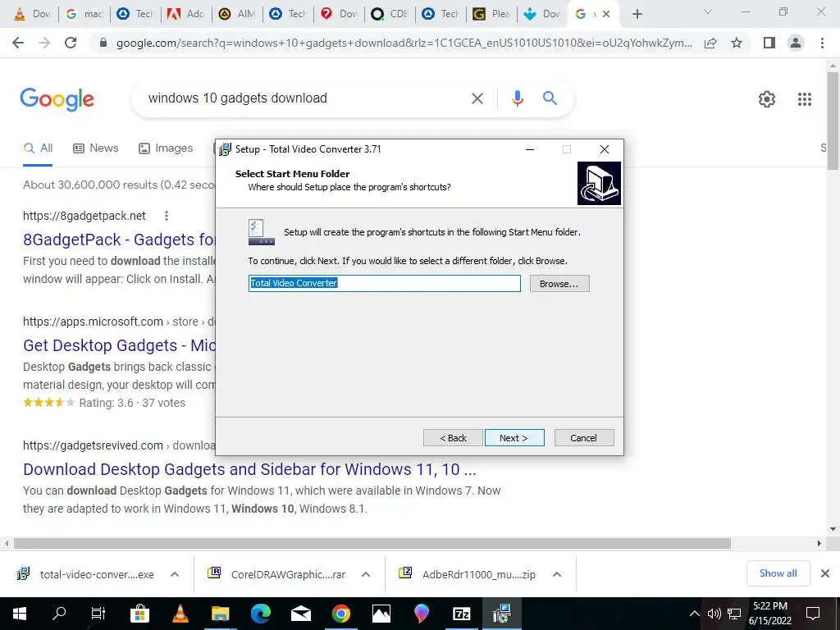Reload the Google search page

pos(71,43)
